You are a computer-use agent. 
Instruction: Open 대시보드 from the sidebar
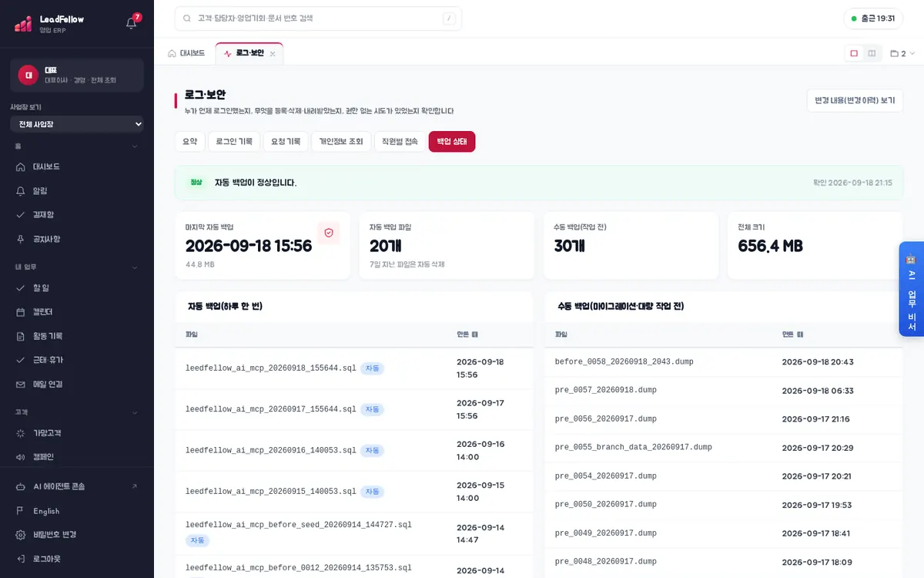click(x=77, y=166)
